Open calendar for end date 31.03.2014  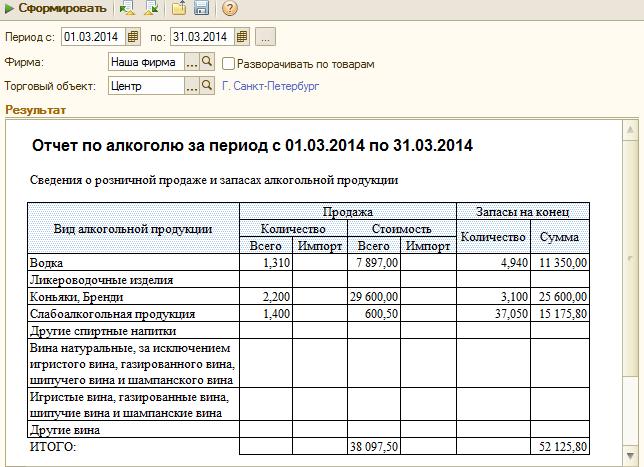pyautogui.click(x=242, y=37)
